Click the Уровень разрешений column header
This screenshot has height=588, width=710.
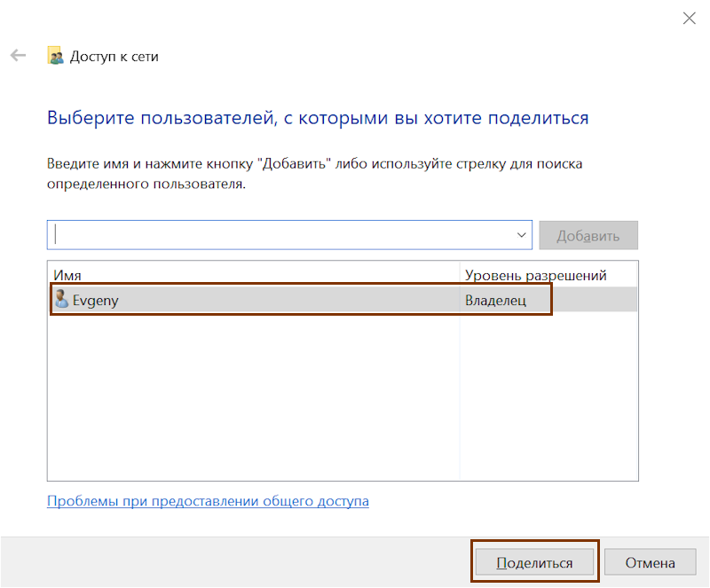point(535,275)
